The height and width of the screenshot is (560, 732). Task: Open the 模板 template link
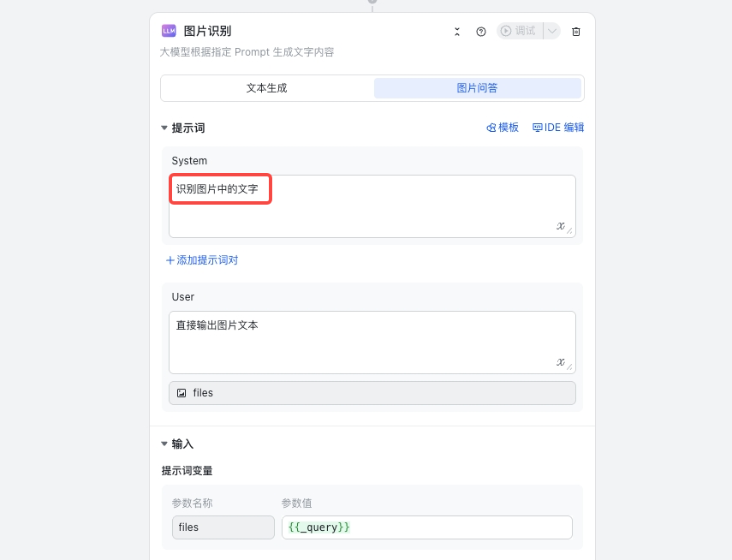(503, 128)
